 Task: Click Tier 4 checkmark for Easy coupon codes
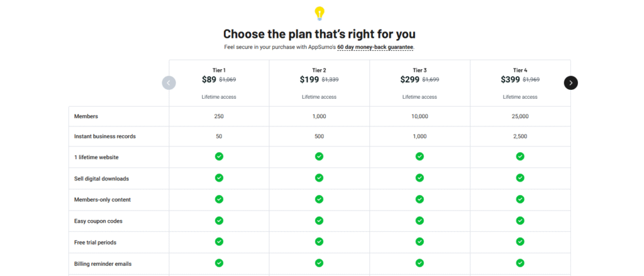tap(520, 221)
